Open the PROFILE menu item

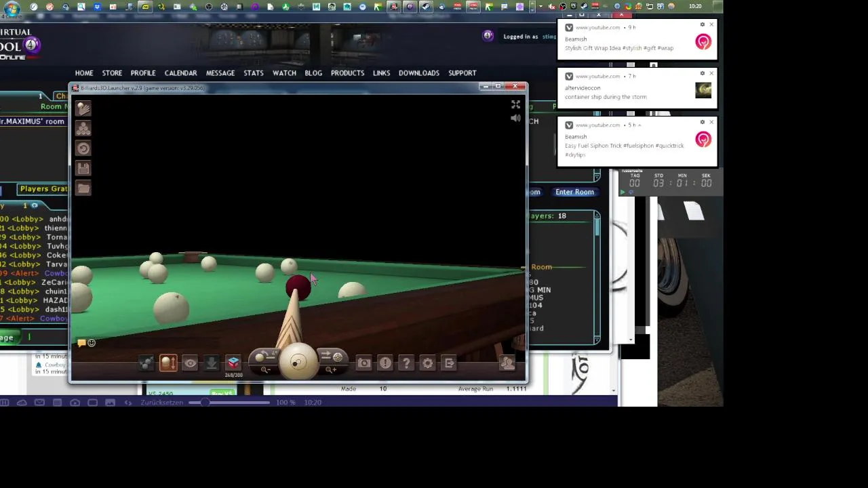pos(143,73)
